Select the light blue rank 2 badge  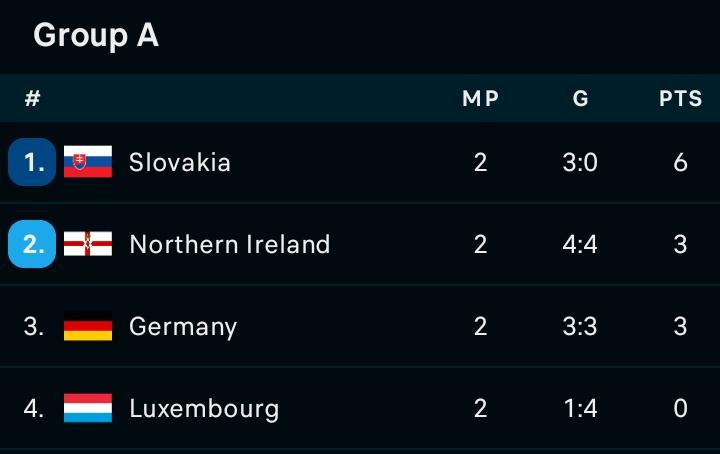click(x=32, y=244)
